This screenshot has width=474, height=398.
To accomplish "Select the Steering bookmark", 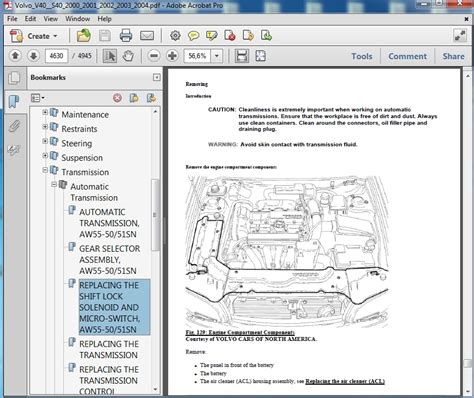I will 77,143.
